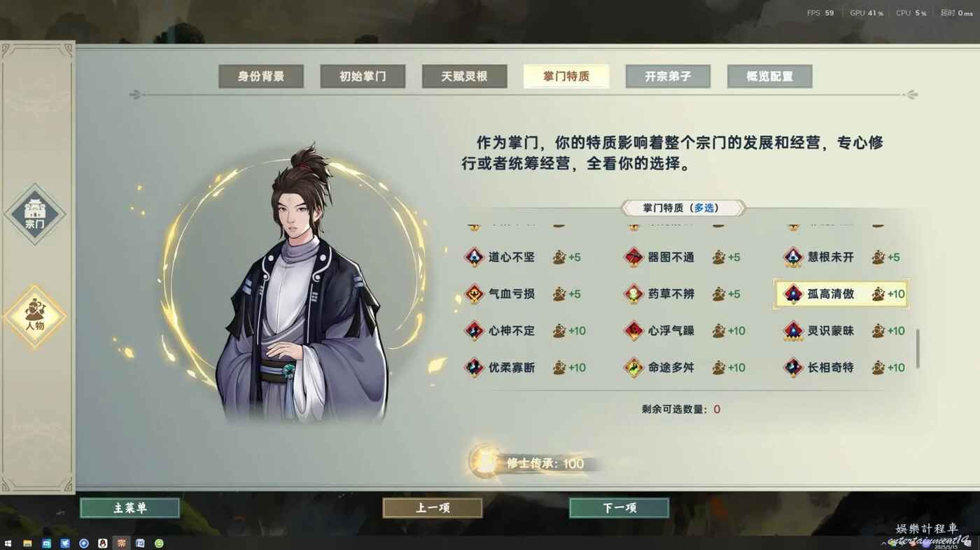This screenshot has width=980, height=550.
Task: Click the 命途多舛 trait icon
Action: 633,367
